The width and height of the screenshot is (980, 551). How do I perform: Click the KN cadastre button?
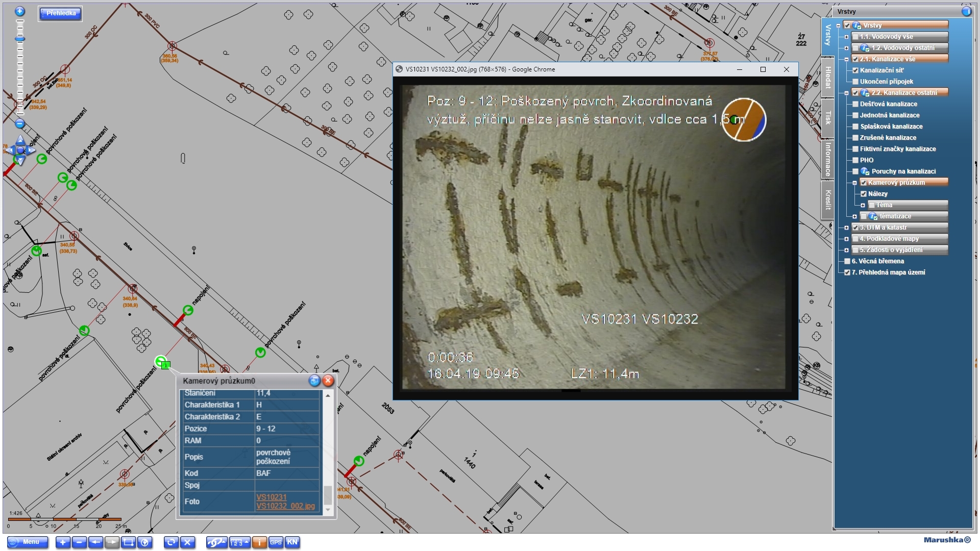click(x=292, y=542)
